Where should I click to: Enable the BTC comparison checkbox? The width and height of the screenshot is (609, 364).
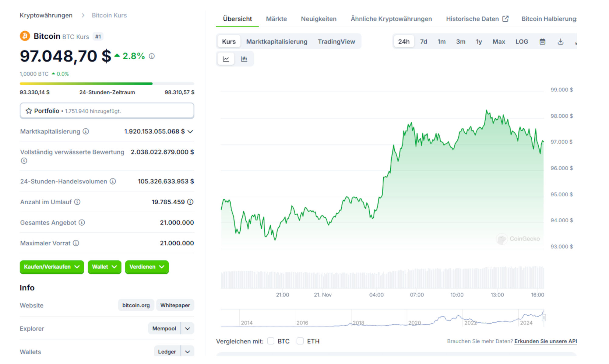tap(271, 341)
